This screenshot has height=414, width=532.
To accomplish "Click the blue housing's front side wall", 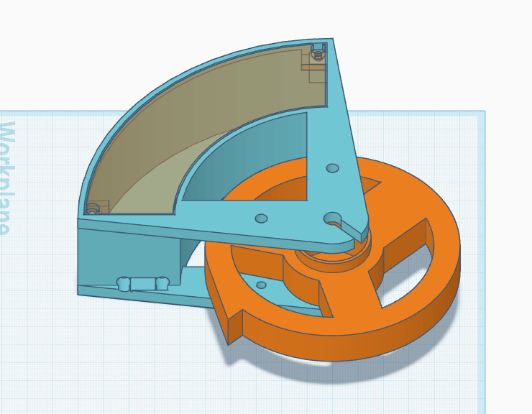I will pos(129,255).
